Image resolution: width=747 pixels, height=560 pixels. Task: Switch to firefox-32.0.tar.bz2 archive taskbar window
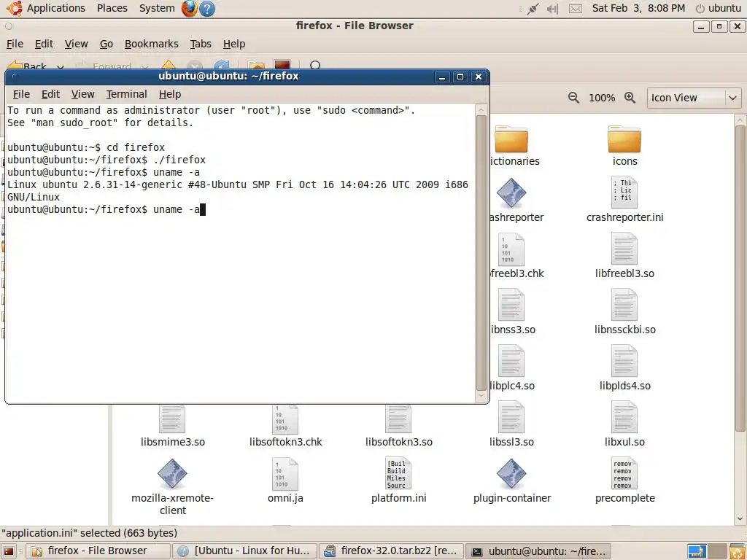[x=392, y=551]
